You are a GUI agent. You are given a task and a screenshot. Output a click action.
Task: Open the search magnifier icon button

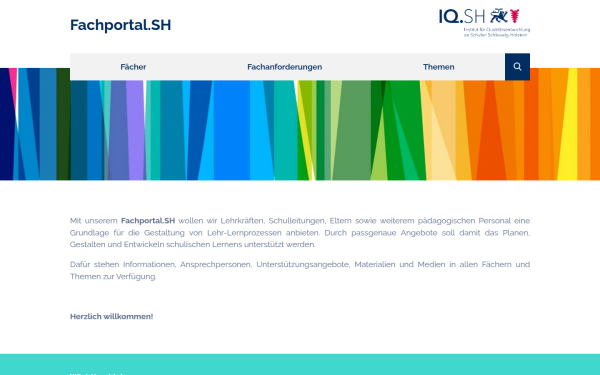[517, 67]
